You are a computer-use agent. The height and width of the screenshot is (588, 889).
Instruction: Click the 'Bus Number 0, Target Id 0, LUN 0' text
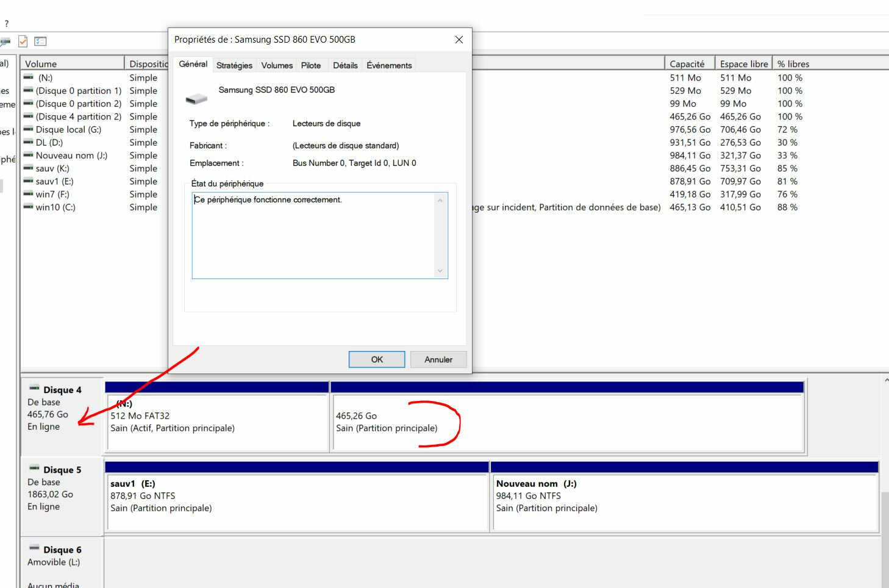point(354,163)
